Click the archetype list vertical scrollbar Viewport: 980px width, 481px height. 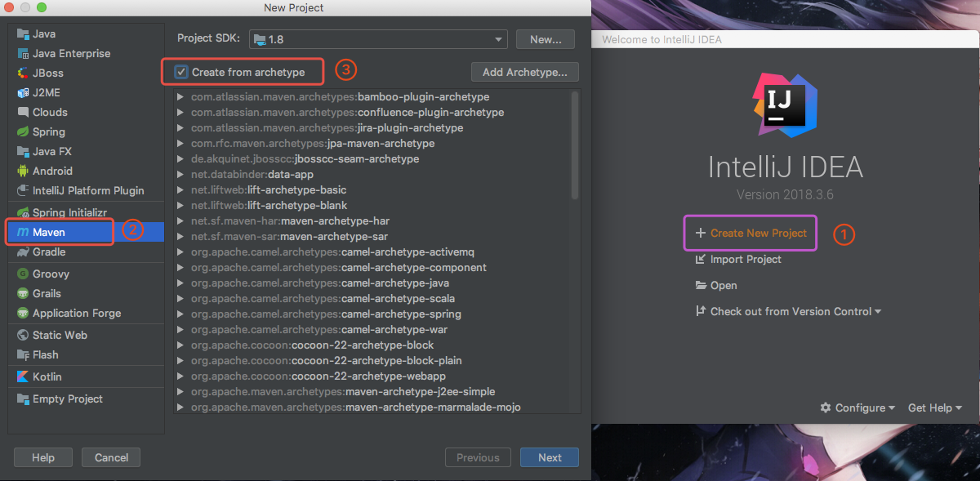(575, 144)
